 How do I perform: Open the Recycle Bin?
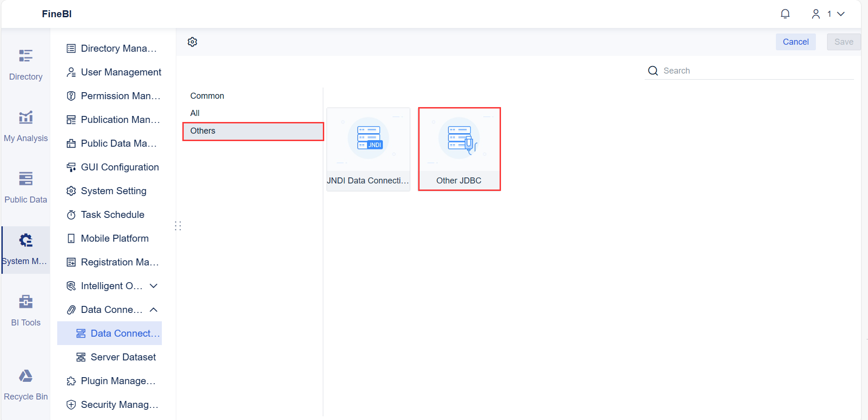(x=26, y=382)
